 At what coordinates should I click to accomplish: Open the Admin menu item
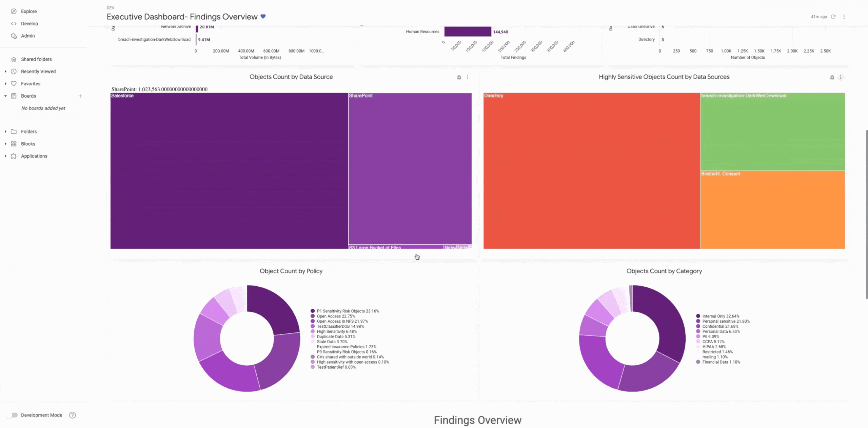tap(28, 36)
